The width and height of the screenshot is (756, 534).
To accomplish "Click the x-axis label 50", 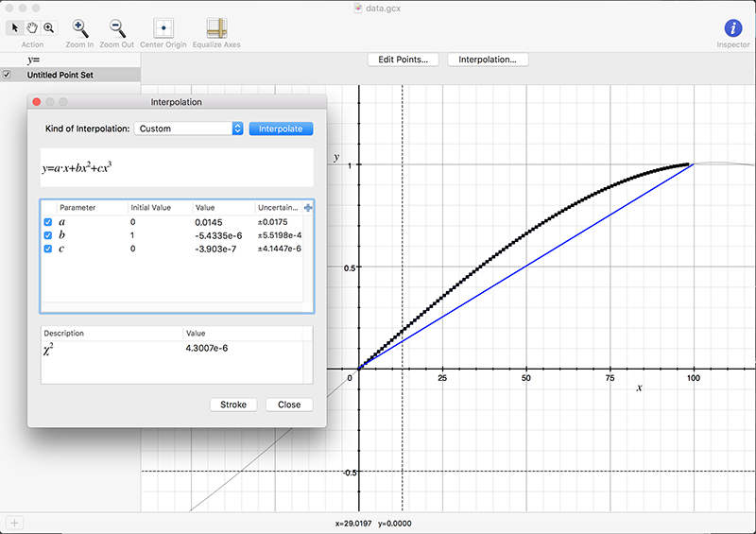I will [526, 378].
